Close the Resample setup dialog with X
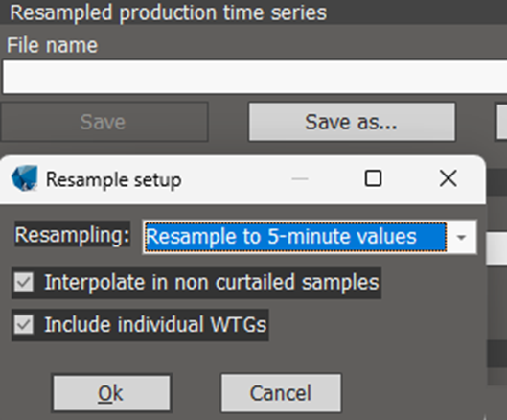Image resolution: width=507 pixels, height=420 pixels. [x=449, y=178]
